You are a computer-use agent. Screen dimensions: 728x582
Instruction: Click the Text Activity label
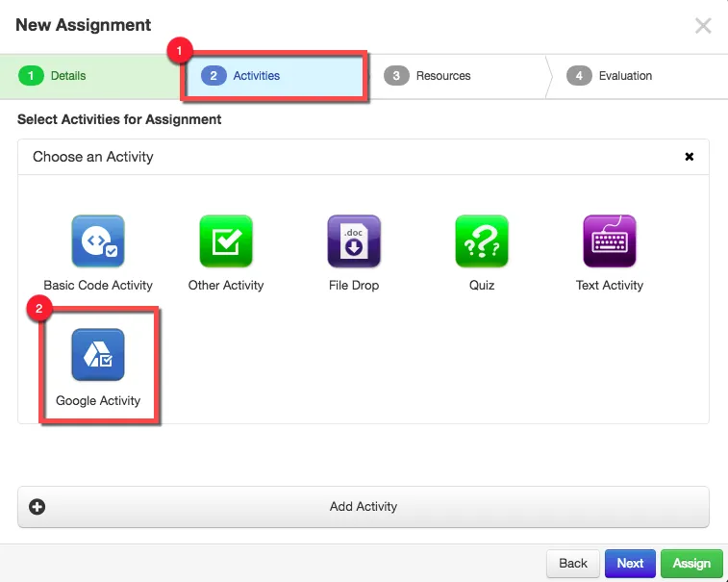coord(610,285)
